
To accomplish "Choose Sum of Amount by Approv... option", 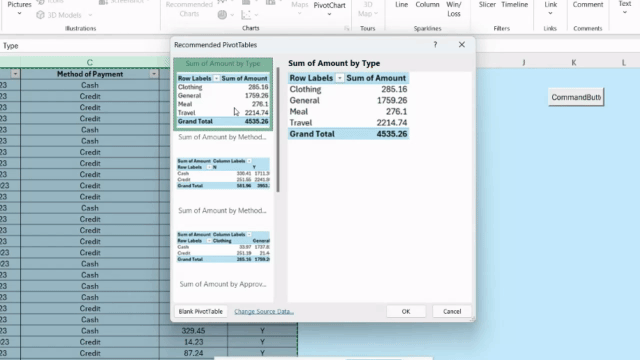I will (x=223, y=284).
